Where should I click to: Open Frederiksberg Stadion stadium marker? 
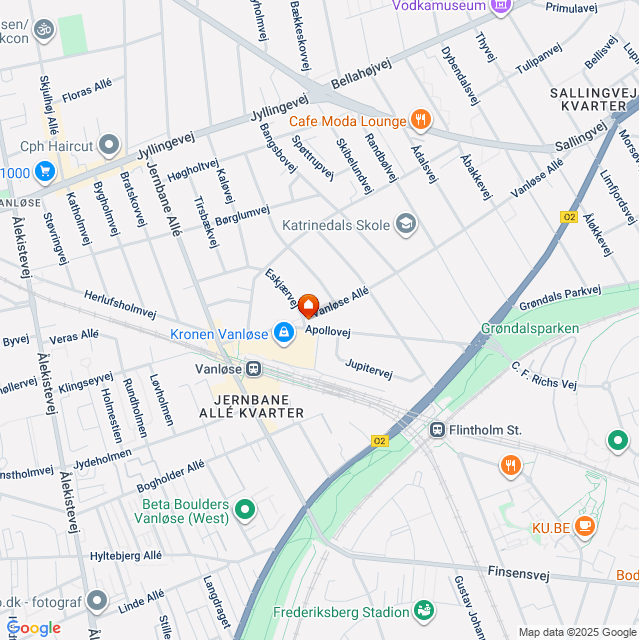(x=424, y=611)
